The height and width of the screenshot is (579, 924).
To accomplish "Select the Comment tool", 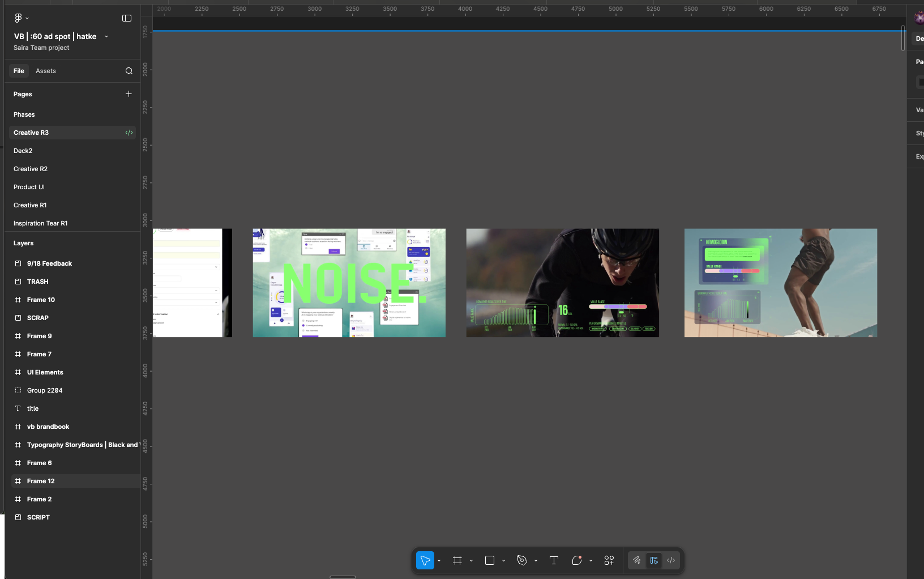I will [x=577, y=560].
